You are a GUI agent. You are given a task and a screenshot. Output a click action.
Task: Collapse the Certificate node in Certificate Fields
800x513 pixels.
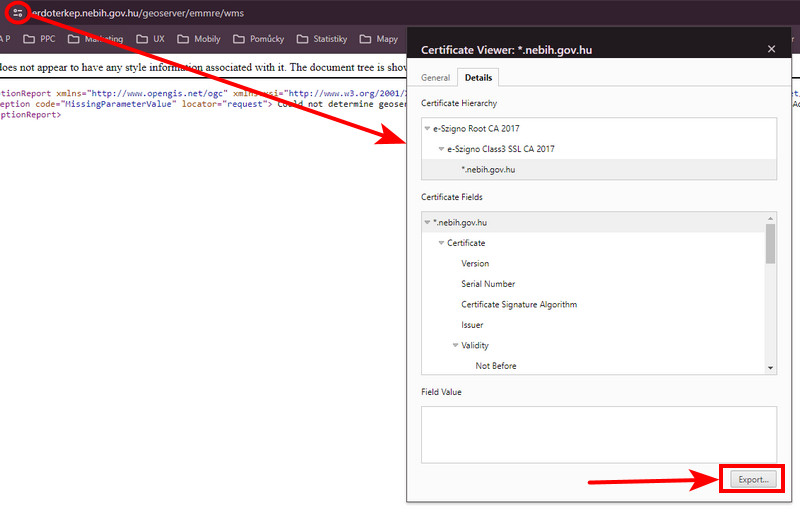(442, 243)
